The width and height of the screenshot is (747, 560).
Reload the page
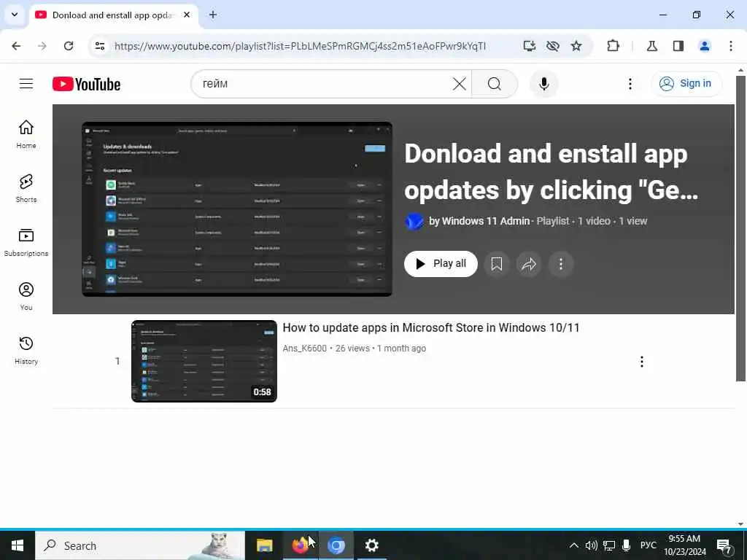click(x=69, y=46)
